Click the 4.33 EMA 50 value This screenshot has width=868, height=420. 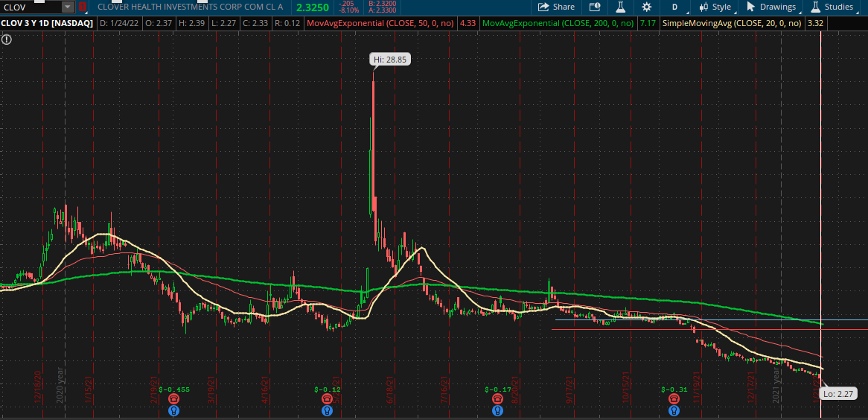pos(467,23)
